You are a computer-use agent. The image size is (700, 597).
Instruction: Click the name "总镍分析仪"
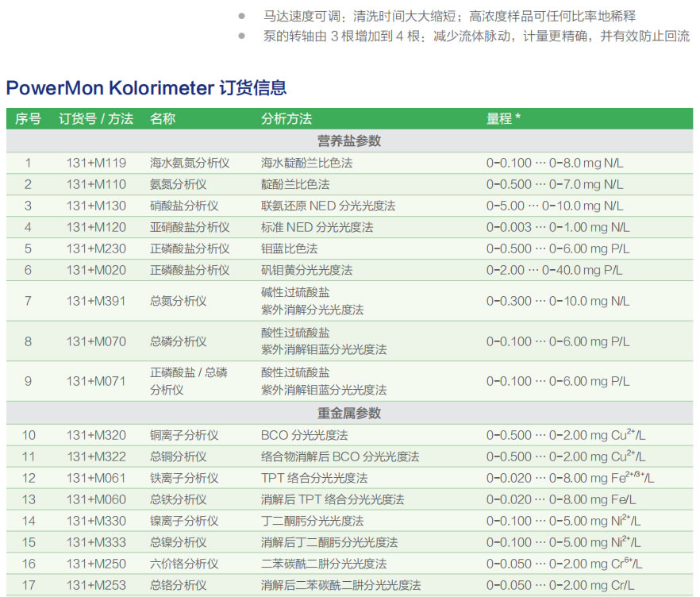click(178, 542)
